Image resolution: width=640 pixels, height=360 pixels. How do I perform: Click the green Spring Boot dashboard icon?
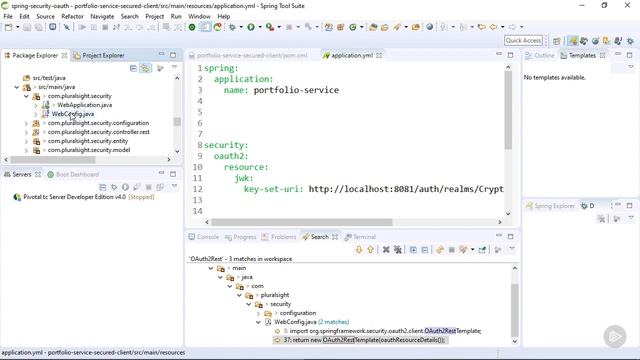click(x=192, y=27)
